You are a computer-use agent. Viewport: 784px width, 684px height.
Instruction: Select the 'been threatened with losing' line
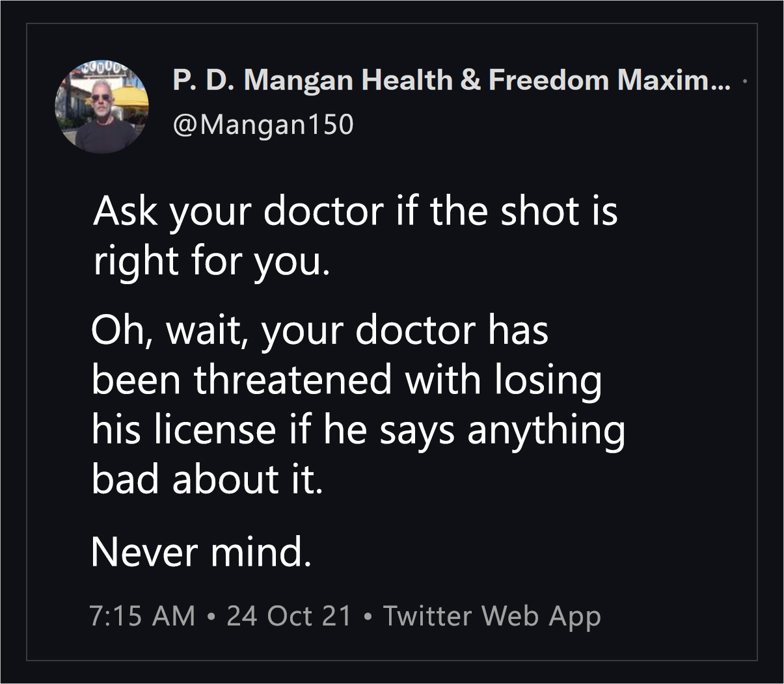click(x=346, y=380)
